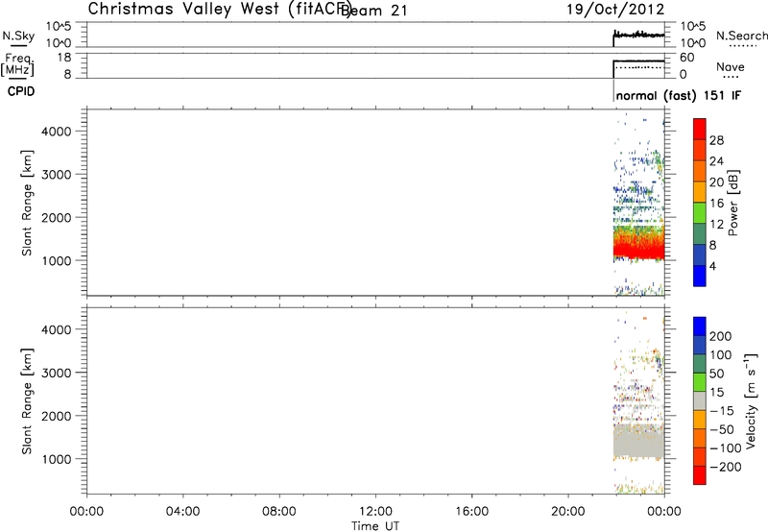Click the '24' Power colorbar value
This screenshot has width=768, height=532.
click(x=716, y=161)
